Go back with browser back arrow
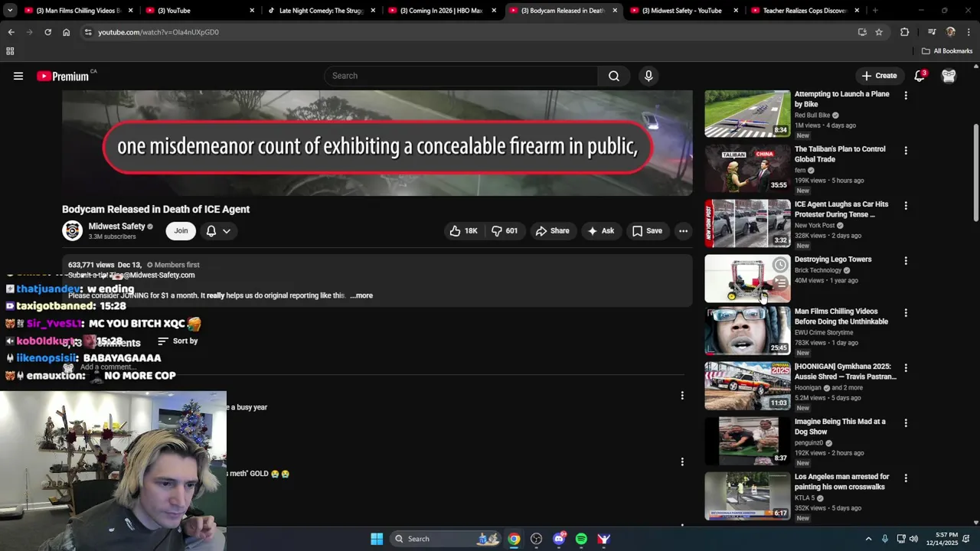The image size is (980, 551). 11,32
